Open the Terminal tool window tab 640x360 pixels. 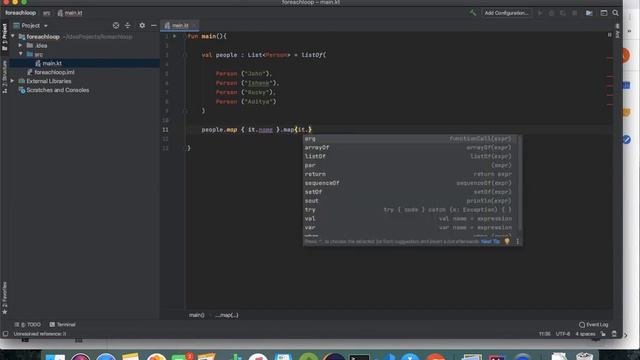click(62, 324)
